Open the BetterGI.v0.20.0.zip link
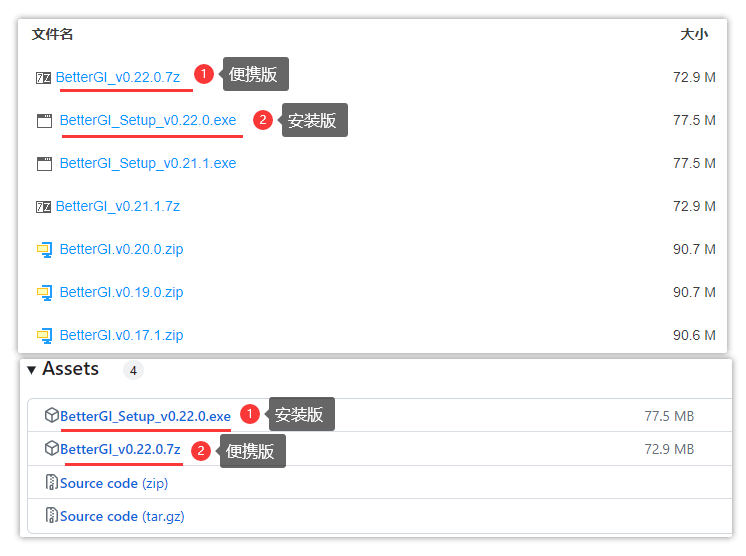Image resolution: width=746 pixels, height=556 pixels. tap(121, 249)
